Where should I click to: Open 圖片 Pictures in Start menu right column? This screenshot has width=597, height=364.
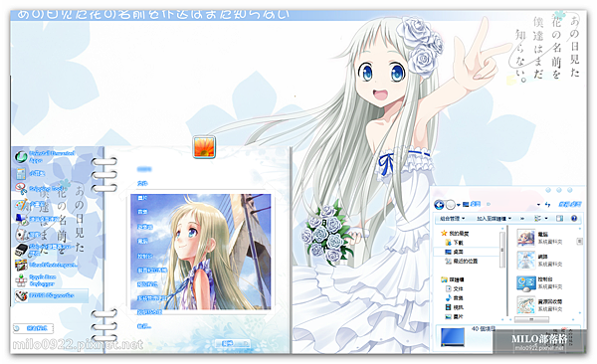point(142,198)
